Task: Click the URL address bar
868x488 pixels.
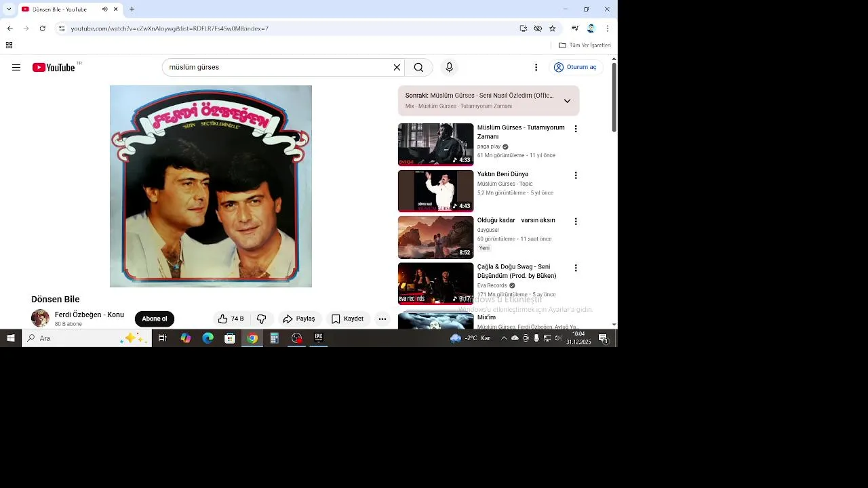Action: pyautogui.click(x=292, y=28)
